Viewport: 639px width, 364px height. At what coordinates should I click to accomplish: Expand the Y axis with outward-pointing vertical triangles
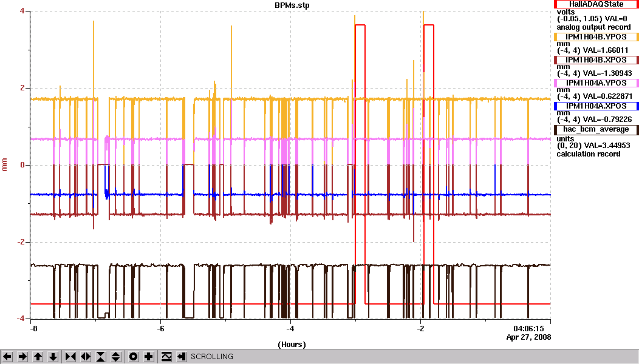pos(116,357)
